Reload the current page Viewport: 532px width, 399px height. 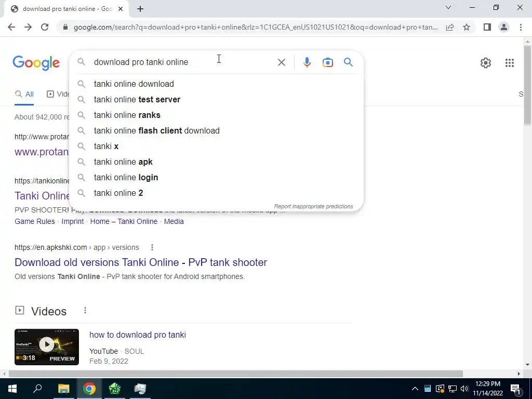(45, 27)
